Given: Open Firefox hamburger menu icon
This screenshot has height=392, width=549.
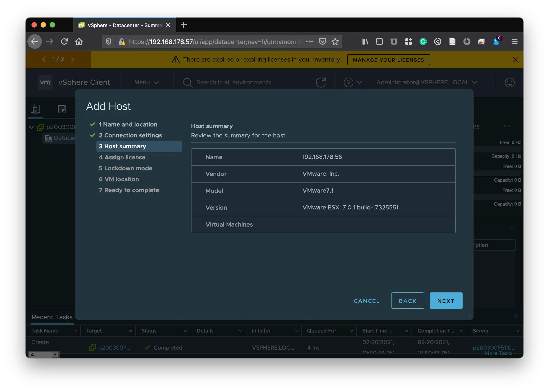Looking at the screenshot, I should click(x=515, y=42).
